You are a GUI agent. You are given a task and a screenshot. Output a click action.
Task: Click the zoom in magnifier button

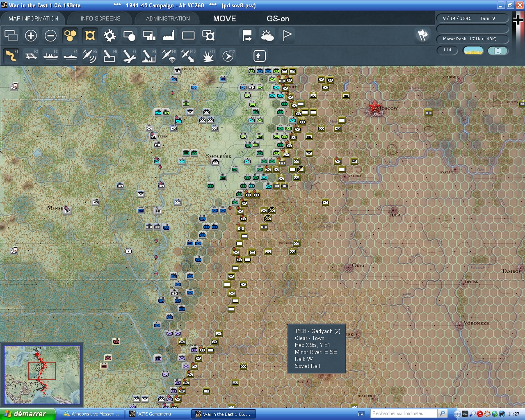[x=31, y=36]
